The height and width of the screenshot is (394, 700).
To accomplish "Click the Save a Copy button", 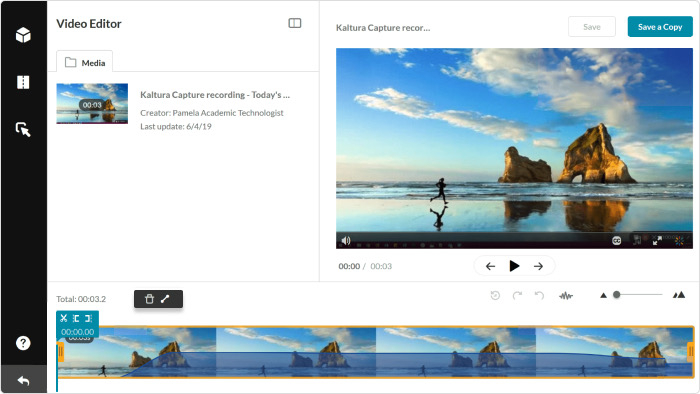I will click(x=660, y=27).
